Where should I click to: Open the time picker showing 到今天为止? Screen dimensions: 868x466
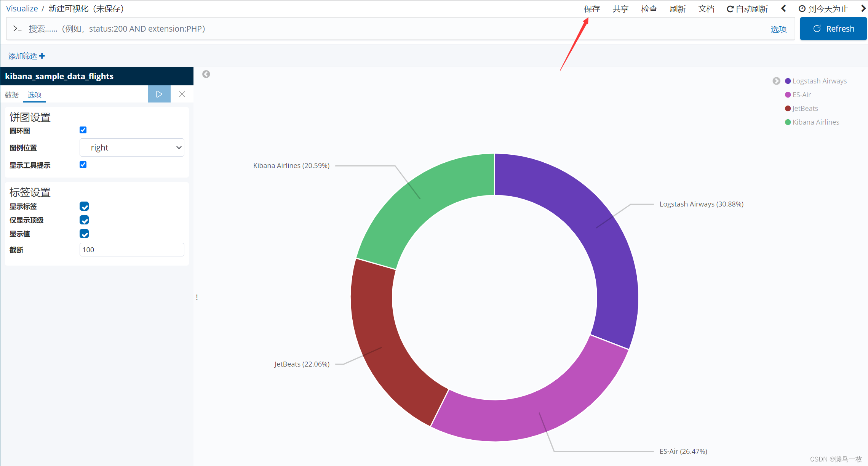[x=823, y=9]
